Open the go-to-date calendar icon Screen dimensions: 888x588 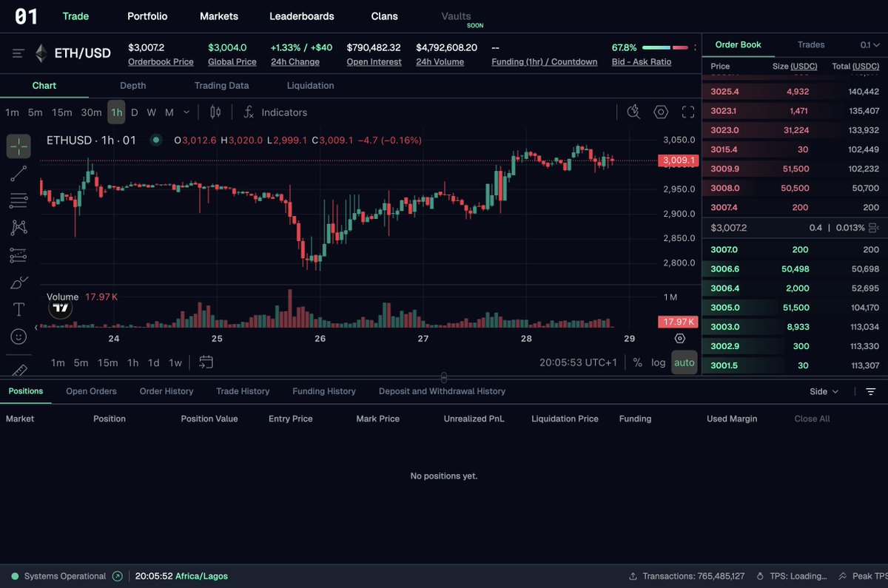(x=206, y=362)
